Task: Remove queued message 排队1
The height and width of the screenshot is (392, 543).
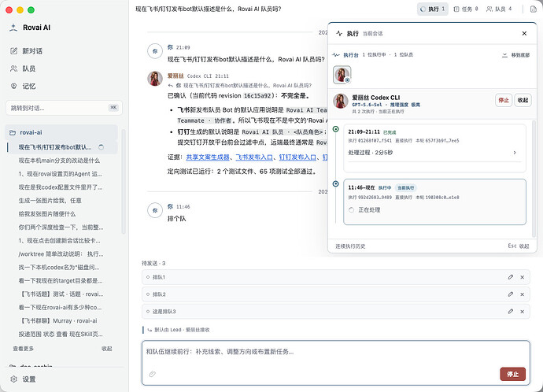Action: pos(523,277)
